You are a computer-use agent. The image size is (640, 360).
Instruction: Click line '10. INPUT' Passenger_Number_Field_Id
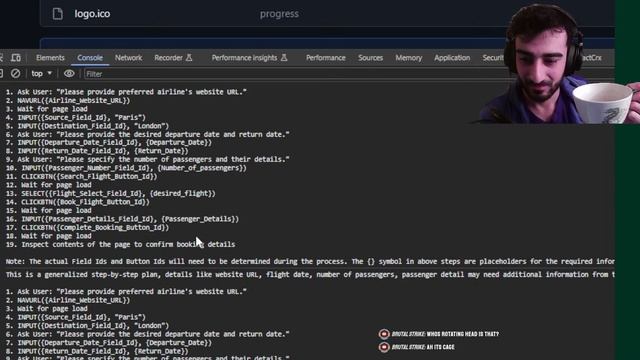(x=126, y=168)
